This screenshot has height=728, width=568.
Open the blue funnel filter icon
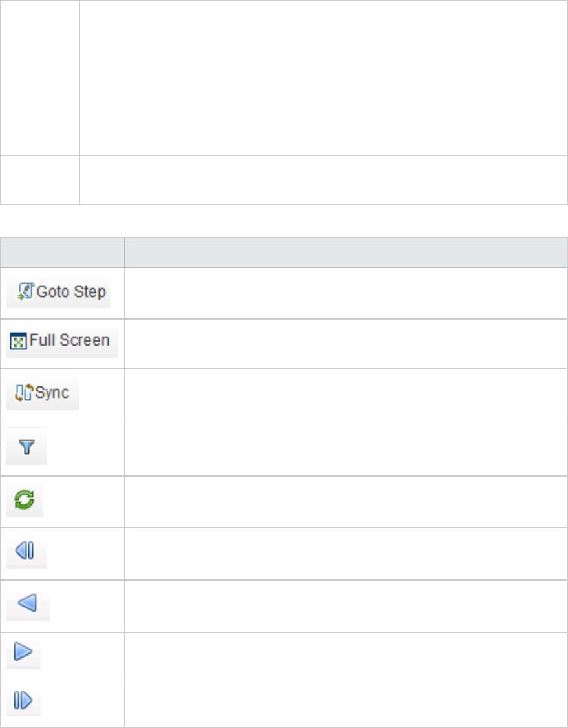(26, 446)
